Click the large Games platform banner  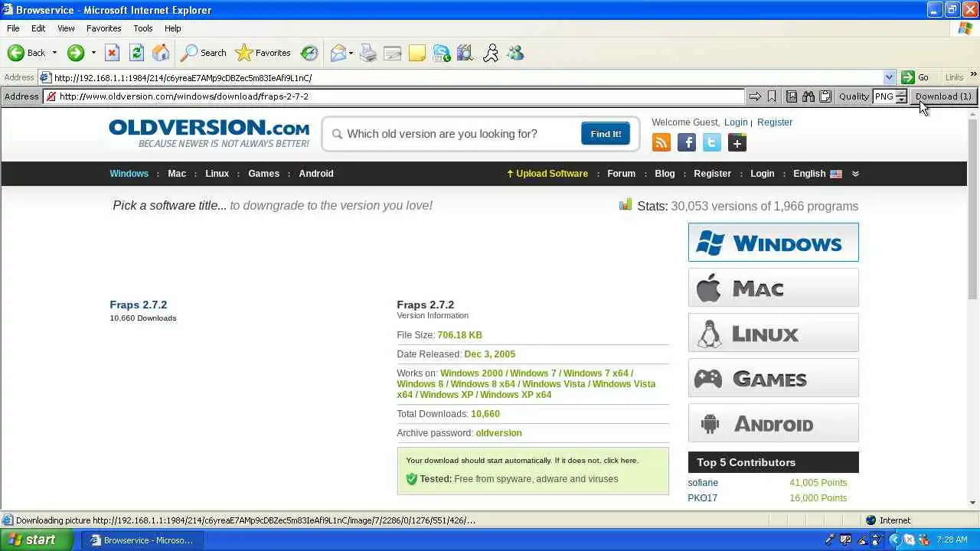click(x=773, y=378)
